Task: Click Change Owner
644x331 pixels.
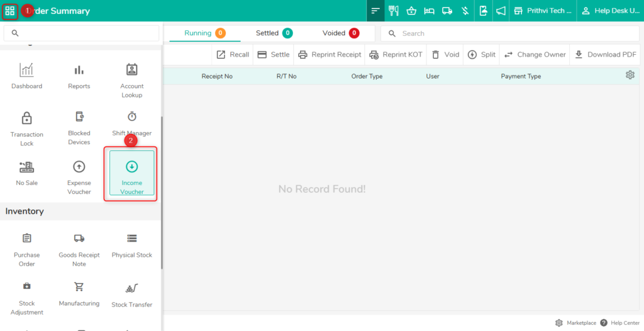Action: pyautogui.click(x=535, y=55)
